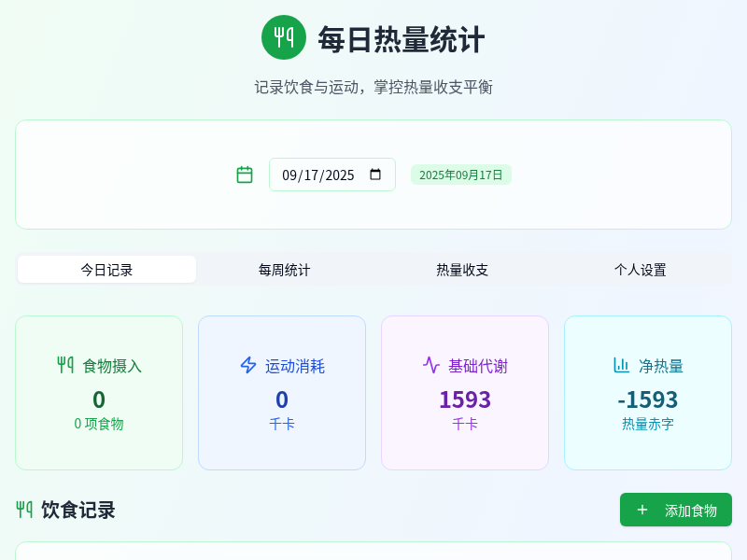Click the 2025年09月17日 date badge

click(461, 175)
